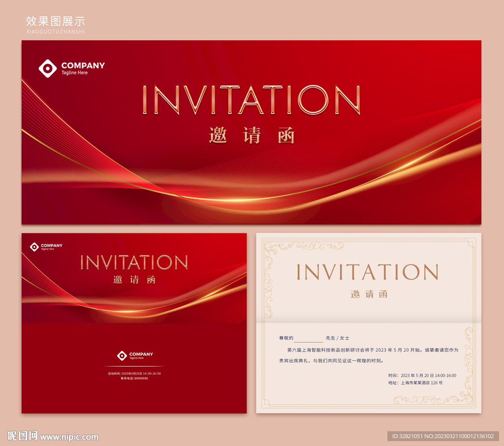This screenshot has height=446, width=504.
Task: Click the diamond company logo on the large banner
Action: tap(48, 68)
